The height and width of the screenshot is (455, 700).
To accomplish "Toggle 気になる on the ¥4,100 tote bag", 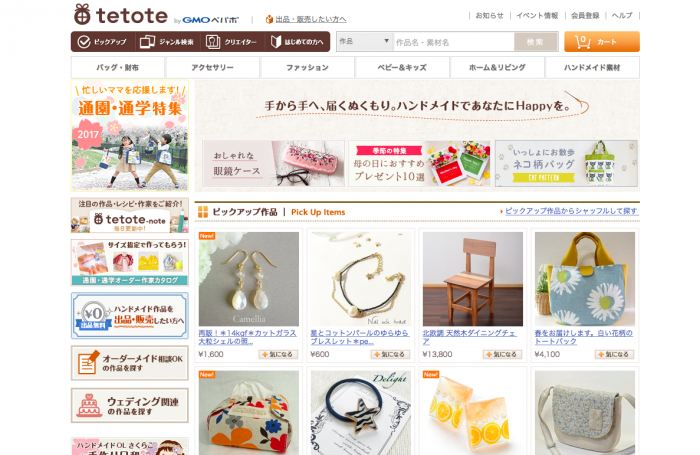I will pos(614,354).
